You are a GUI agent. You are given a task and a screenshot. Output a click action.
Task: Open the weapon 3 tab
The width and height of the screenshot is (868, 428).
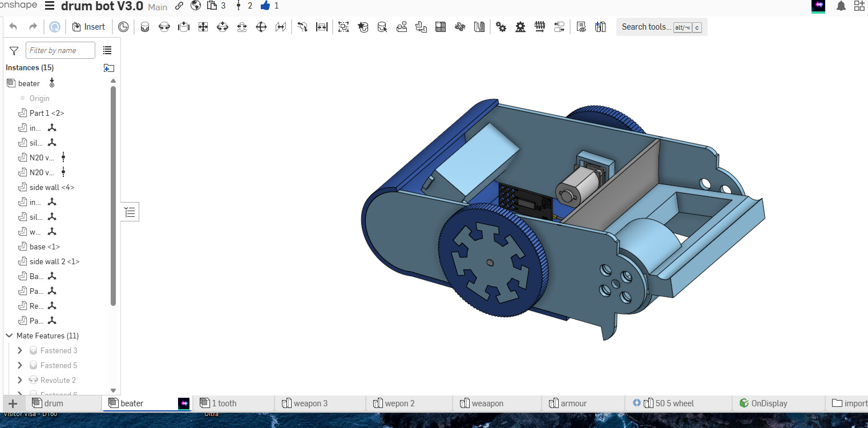tap(310, 403)
